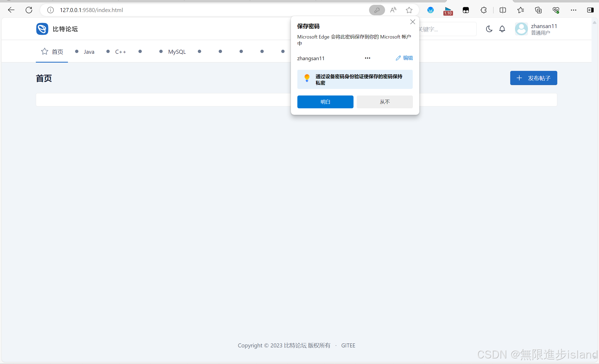Click the password key icon in address bar

point(377,10)
